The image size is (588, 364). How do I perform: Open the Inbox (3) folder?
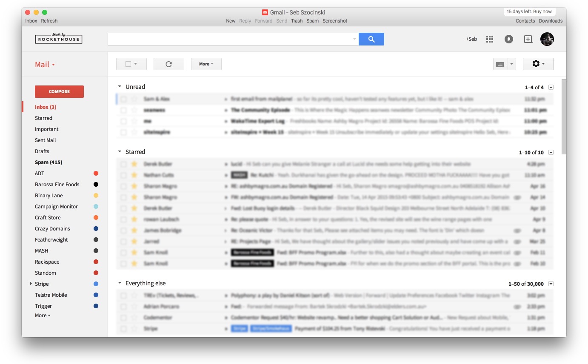[46, 107]
